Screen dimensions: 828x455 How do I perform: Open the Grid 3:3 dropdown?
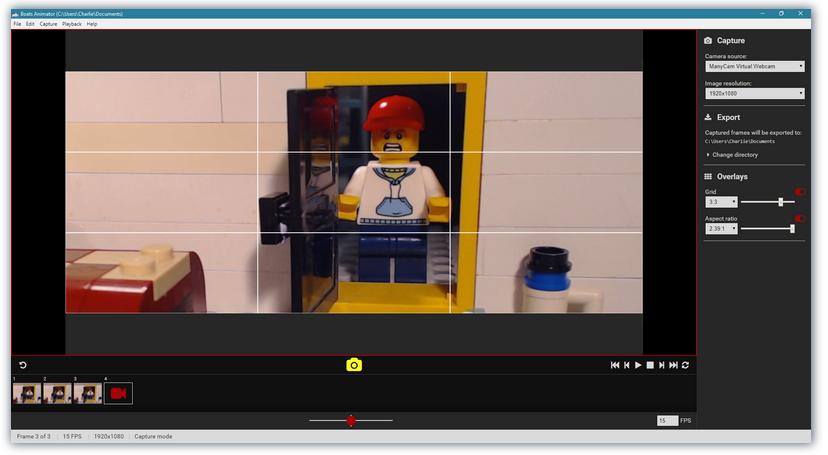pos(721,202)
